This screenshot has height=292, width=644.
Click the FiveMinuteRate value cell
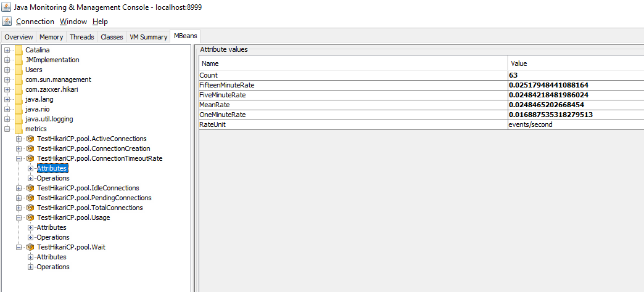[x=576, y=95]
